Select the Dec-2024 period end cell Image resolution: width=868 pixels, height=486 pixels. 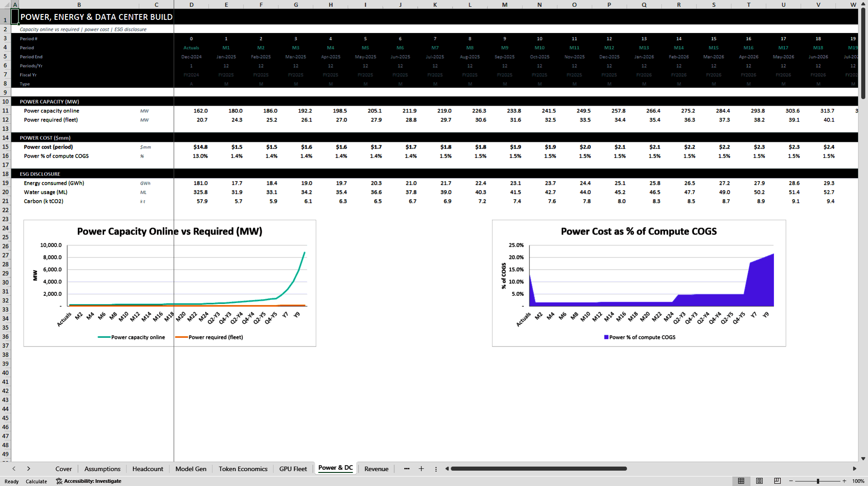191,57
